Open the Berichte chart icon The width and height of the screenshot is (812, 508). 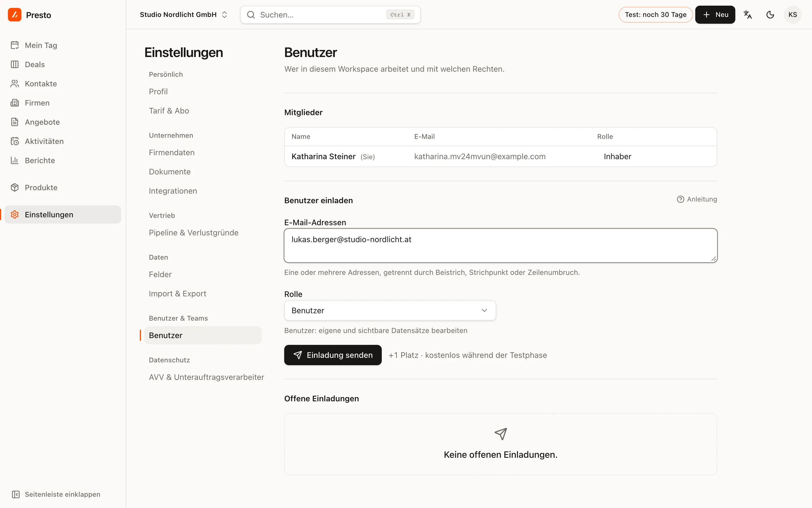[x=14, y=160]
